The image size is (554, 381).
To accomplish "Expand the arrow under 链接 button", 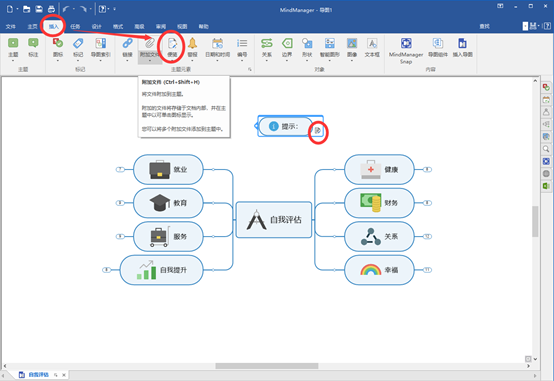I will click(x=127, y=61).
